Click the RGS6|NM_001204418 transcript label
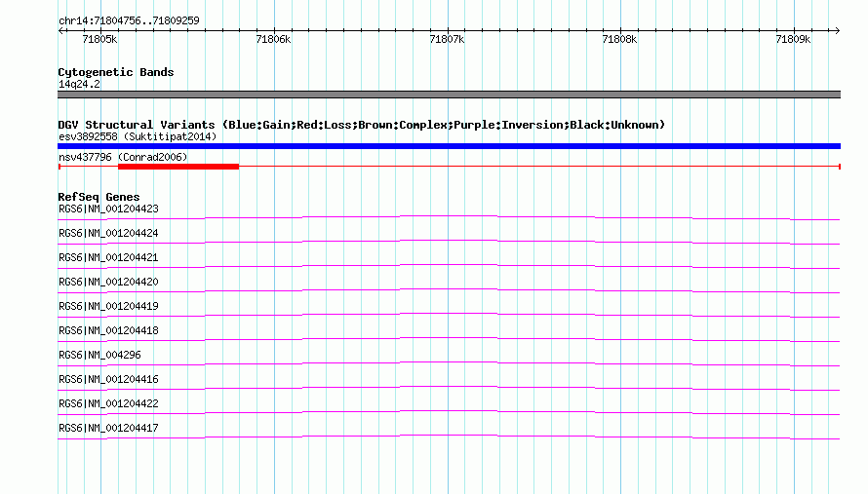Viewport: 868px width, 494px height. [108, 331]
